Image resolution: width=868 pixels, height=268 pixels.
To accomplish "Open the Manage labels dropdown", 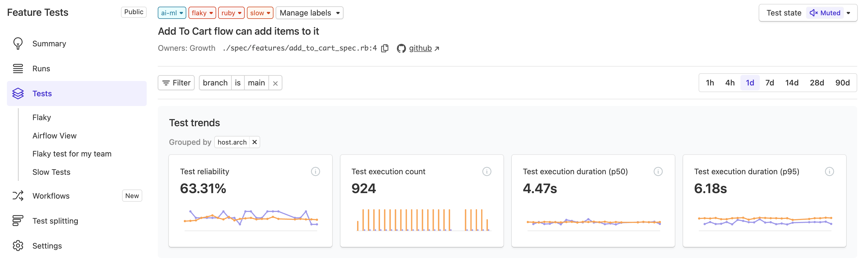I will (309, 12).
